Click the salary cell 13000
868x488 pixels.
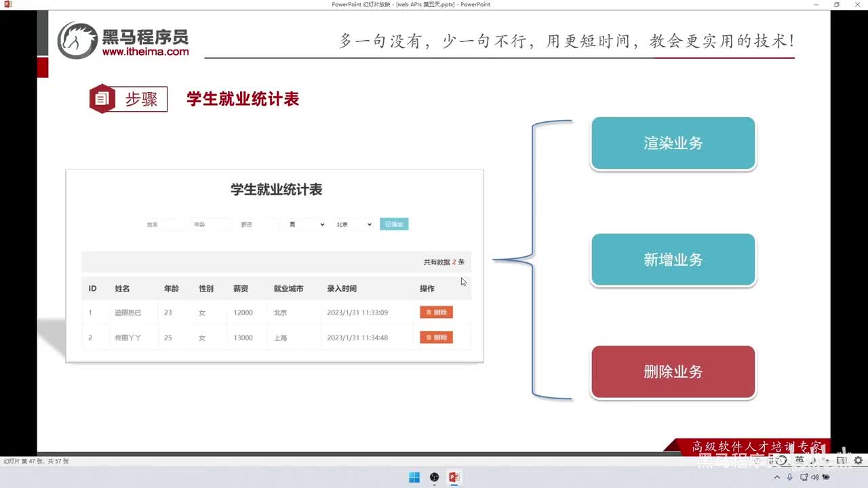(x=243, y=338)
